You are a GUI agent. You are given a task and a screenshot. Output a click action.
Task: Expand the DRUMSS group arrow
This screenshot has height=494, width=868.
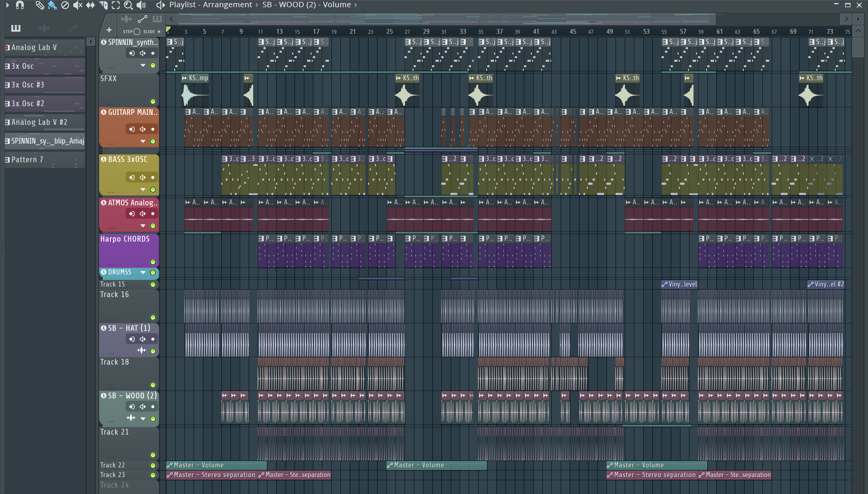pos(143,272)
